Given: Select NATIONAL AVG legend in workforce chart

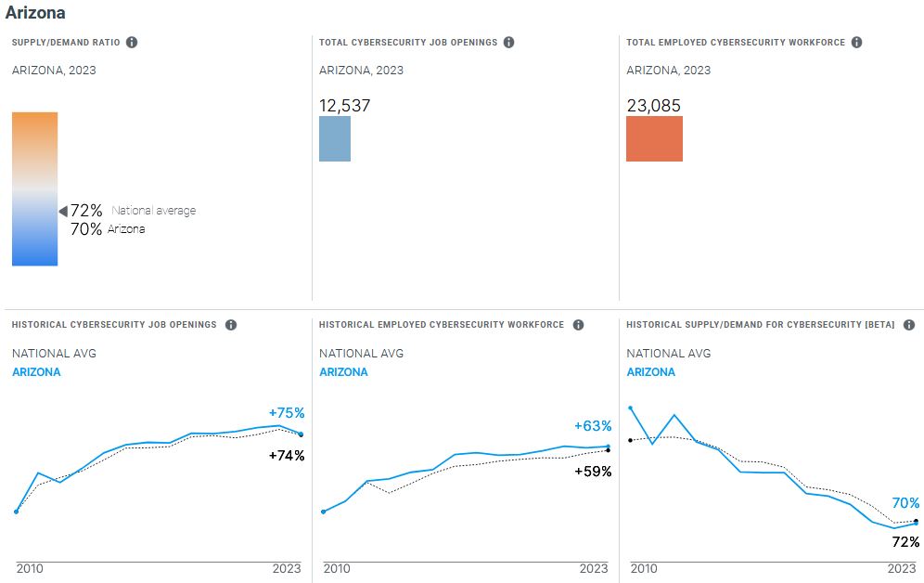Looking at the screenshot, I should click(361, 354).
